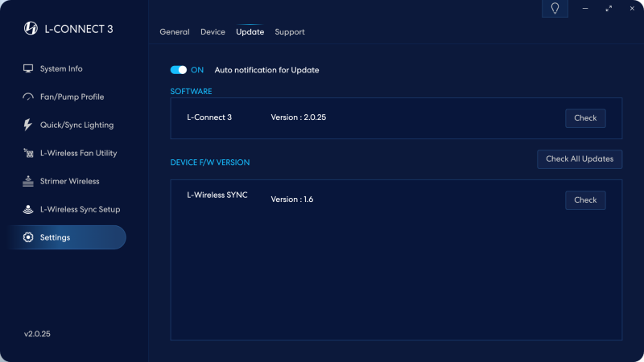This screenshot has width=644, height=362.
Task: Click the L-Connect 3 logo icon
Action: pos(31,28)
